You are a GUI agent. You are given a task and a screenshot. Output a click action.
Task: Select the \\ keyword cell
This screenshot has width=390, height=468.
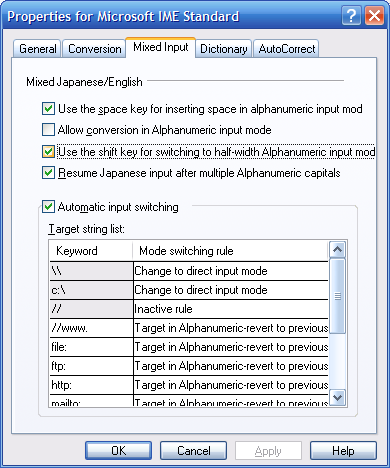(91, 271)
